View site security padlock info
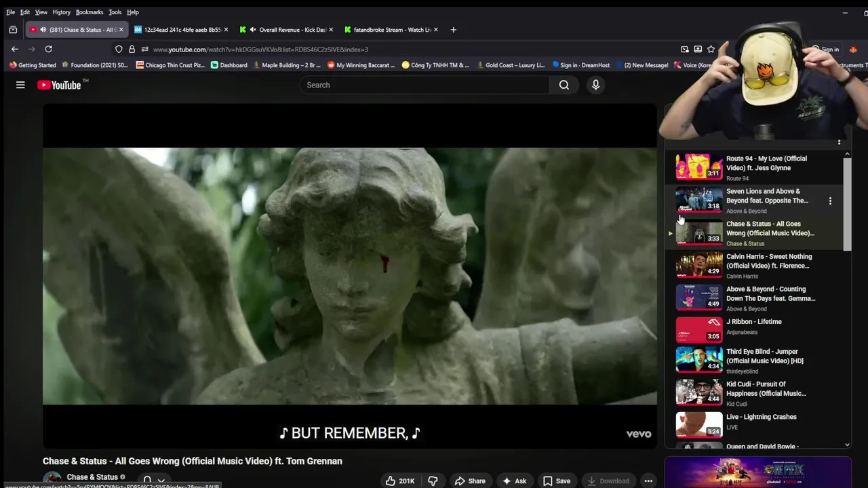 [x=132, y=49]
